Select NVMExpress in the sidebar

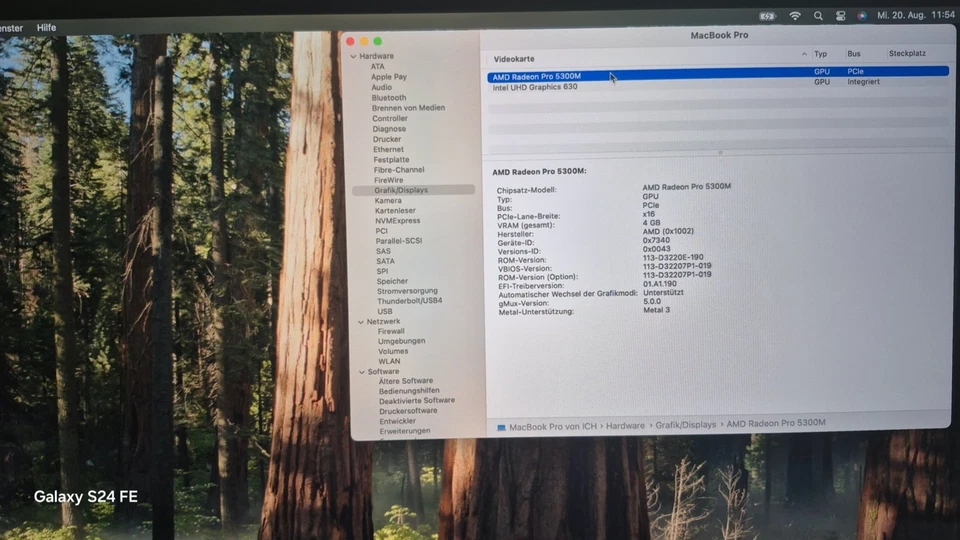pyautogui.click(x=398, y=221)
